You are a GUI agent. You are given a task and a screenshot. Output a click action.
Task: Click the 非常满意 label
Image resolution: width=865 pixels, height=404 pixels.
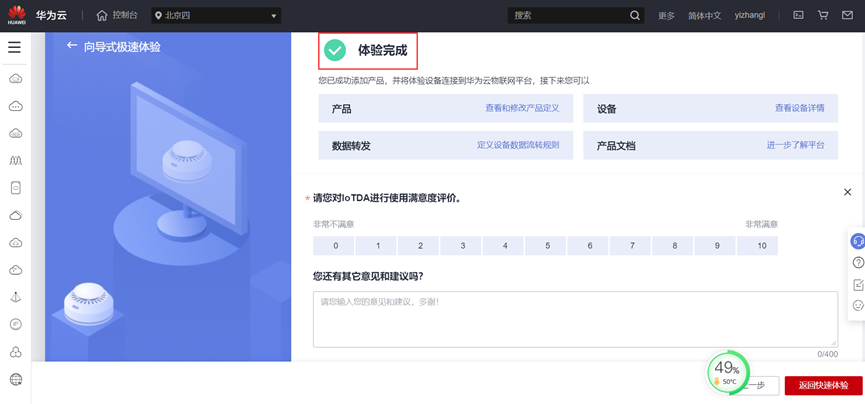(761, 224)
